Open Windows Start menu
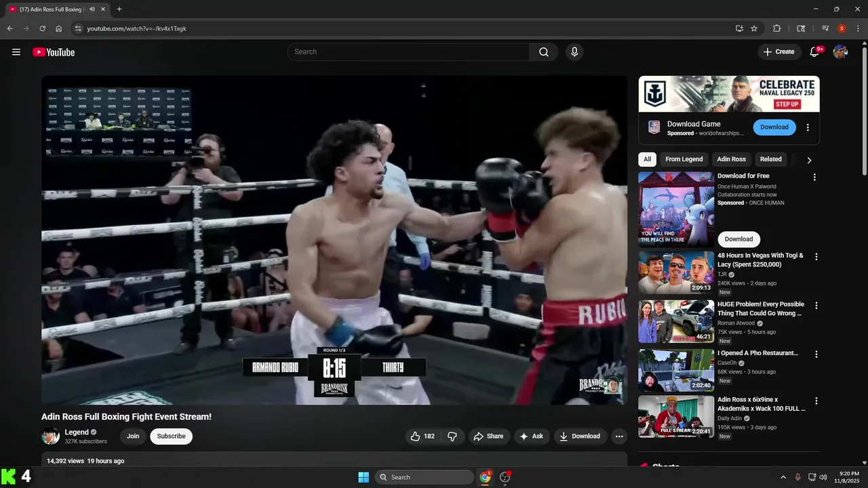 click(363, 477)
